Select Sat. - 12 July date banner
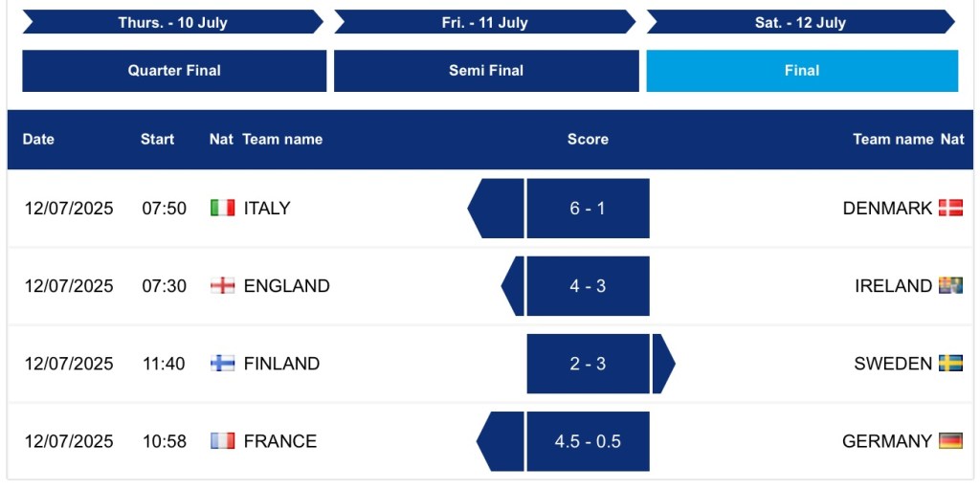The image size is (980, 490). coord(801,22)
